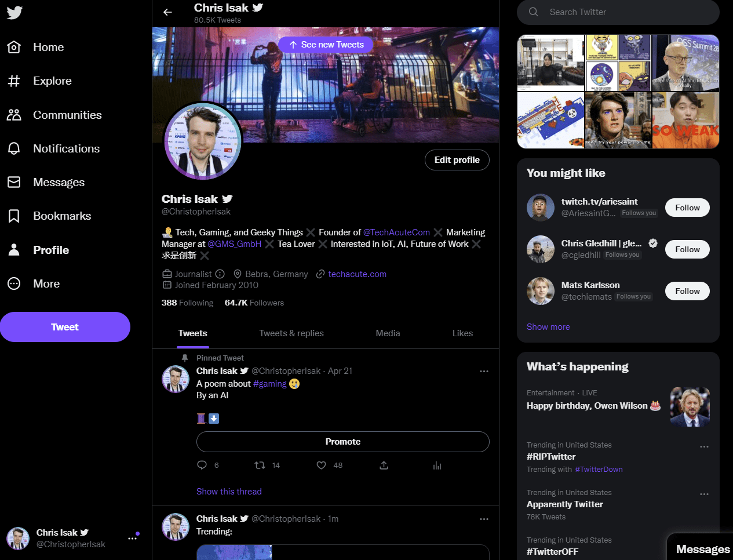Open the SO WEAK media thumbnail
Image resolution: width=733 pixels, height=560 pixels.
tap(685, 121)
